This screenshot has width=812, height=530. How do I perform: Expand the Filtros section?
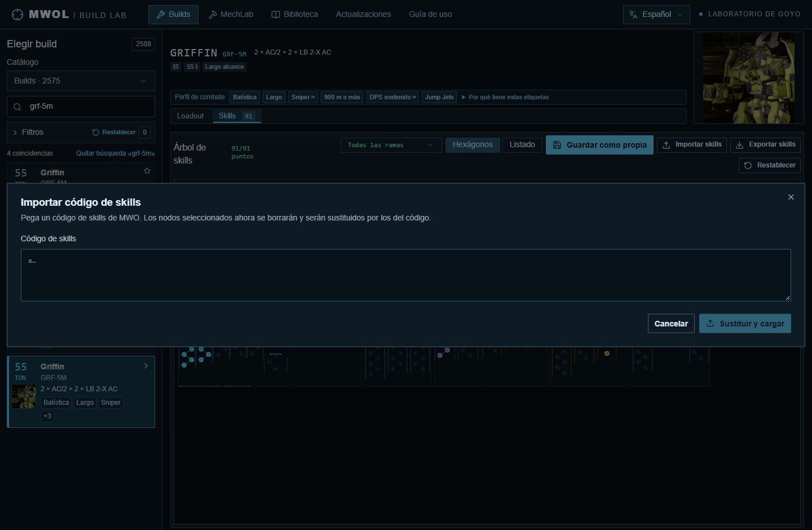coord(28,132)
